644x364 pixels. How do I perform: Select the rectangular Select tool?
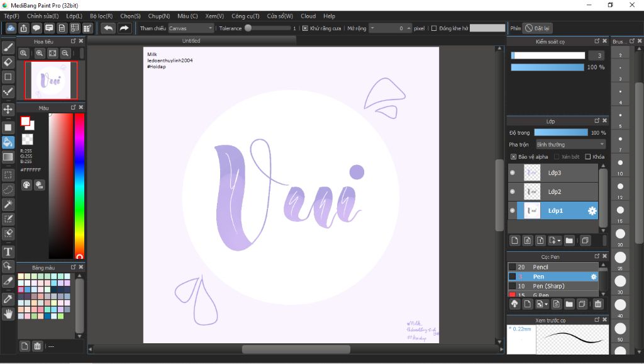pyautogui.click(x=8, y=175)
